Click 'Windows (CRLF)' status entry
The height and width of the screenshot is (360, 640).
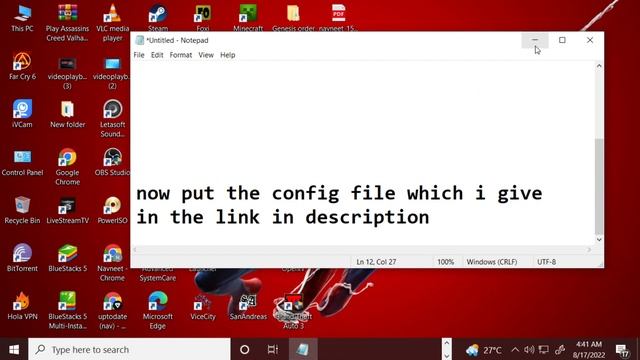tap(491, 262)
